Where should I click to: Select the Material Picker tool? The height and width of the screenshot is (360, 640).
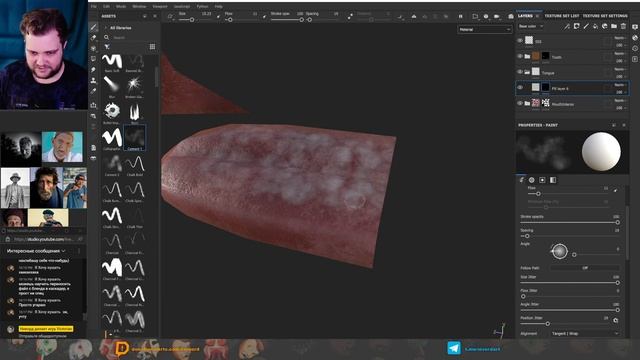pyautogui.click(x=93, y=91)
